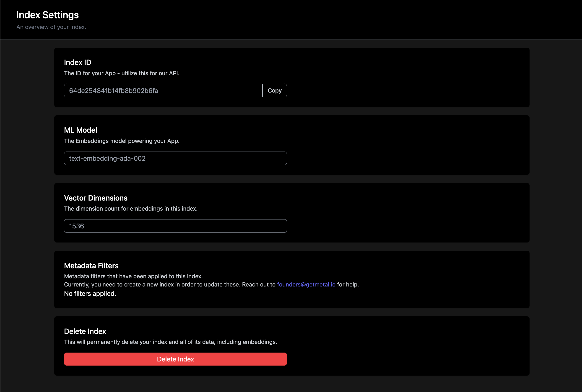Click the Metadata Filters section heading

(x=91, y=266)
